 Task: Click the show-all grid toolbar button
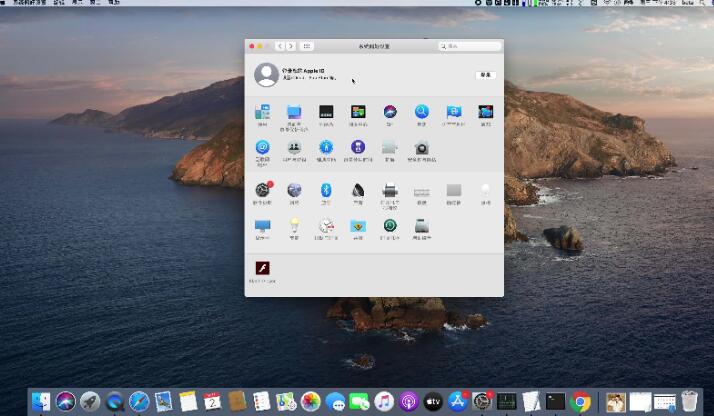pos(306,46)
